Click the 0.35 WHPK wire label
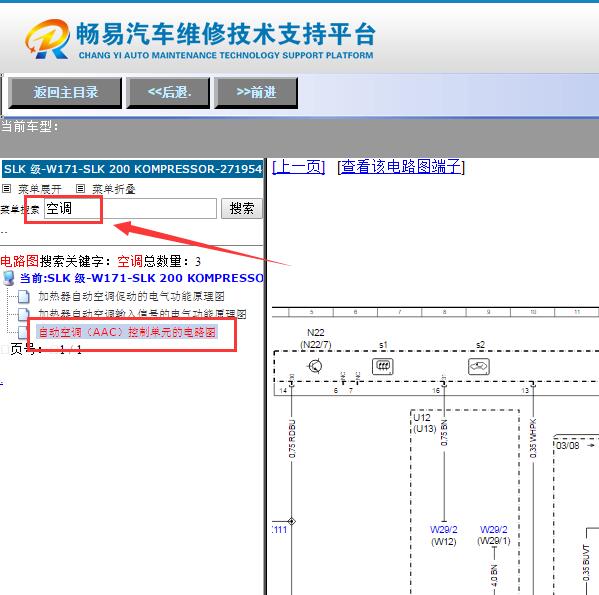This screenshot has height=595, width=599. 533,438
